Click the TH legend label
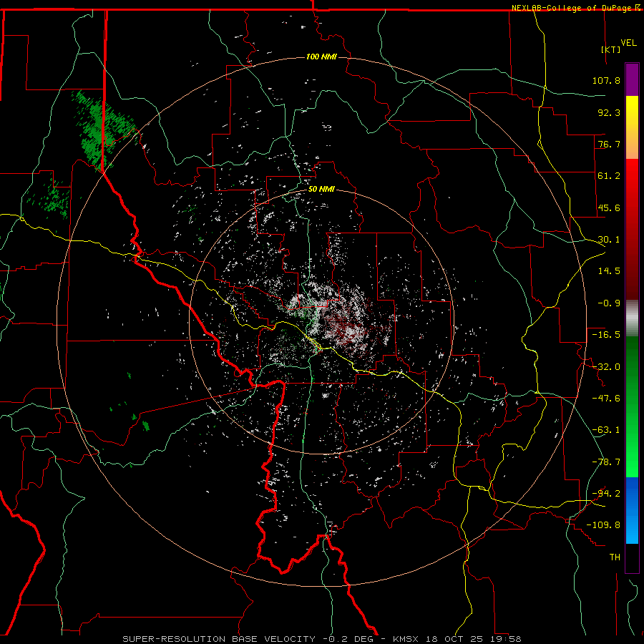 (615, 557)
